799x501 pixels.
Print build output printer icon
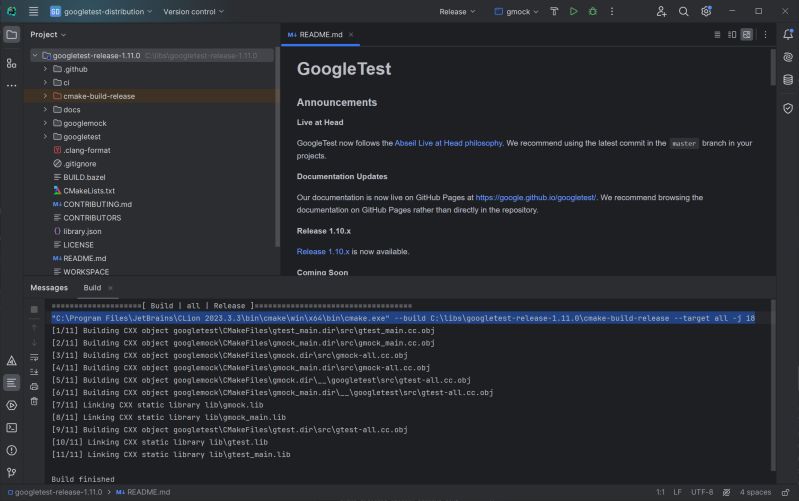(x=34, y=386)
